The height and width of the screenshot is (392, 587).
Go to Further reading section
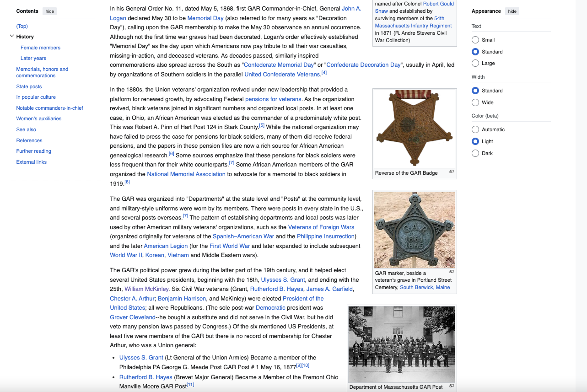[x=34, y=151]
